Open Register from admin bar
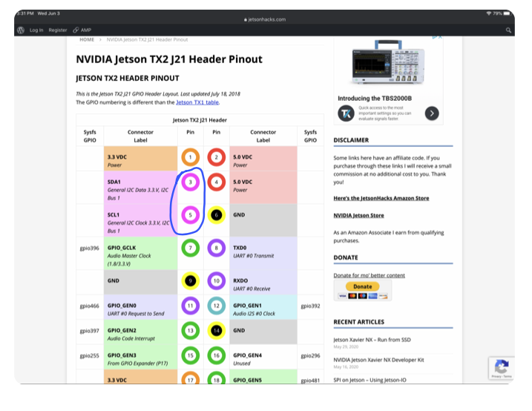Image resolution: width=532 pixels, height=411 pixels. [58, 30]
